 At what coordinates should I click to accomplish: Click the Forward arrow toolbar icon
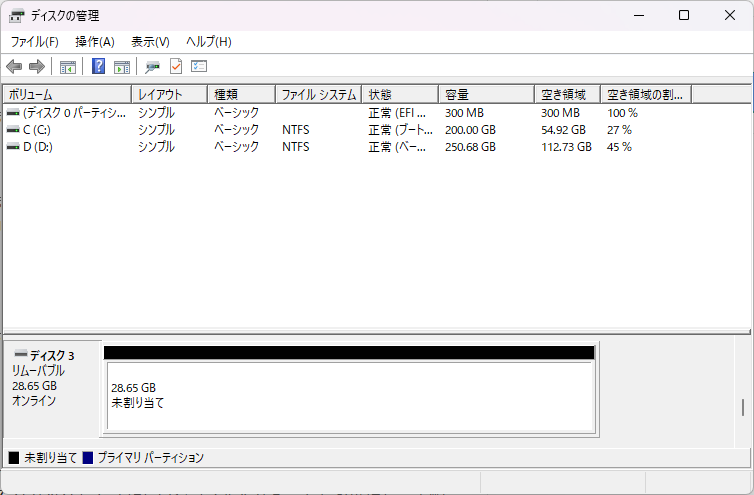pos(37,66)
